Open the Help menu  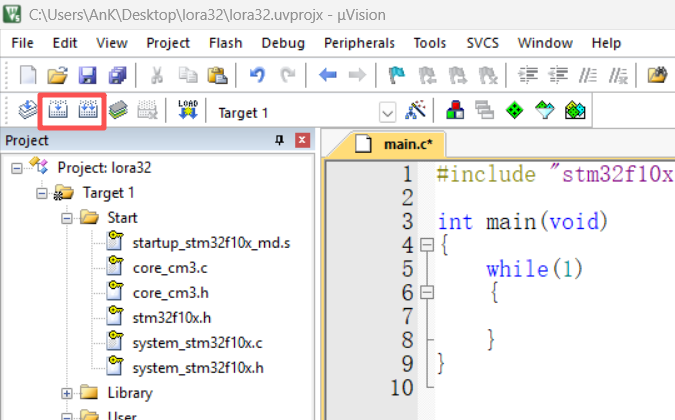tap(606, 43)
